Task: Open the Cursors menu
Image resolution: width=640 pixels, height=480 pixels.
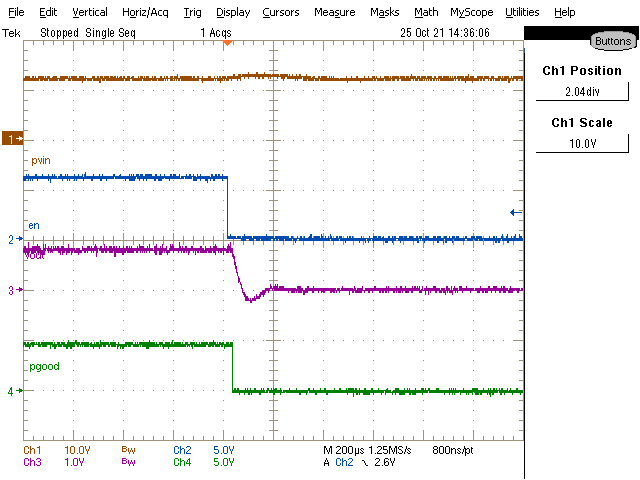Action: click(x=281, y=12)
